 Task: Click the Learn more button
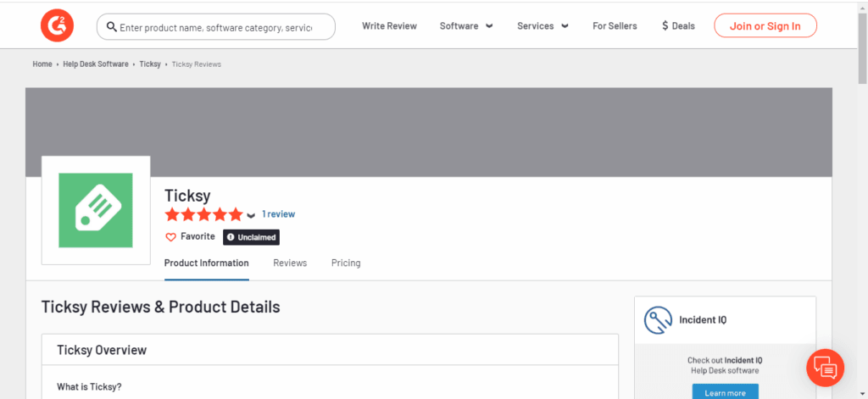tap(726, 392)
